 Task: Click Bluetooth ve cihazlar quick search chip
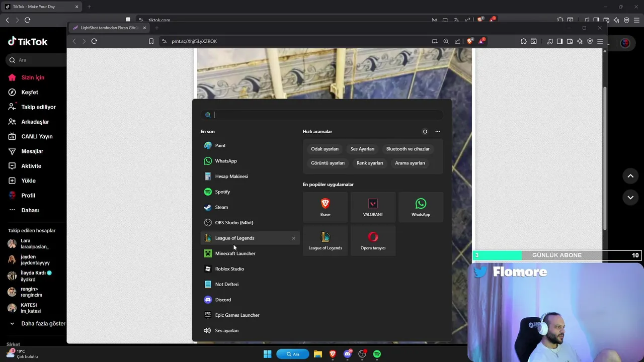(x=408, y=149)
